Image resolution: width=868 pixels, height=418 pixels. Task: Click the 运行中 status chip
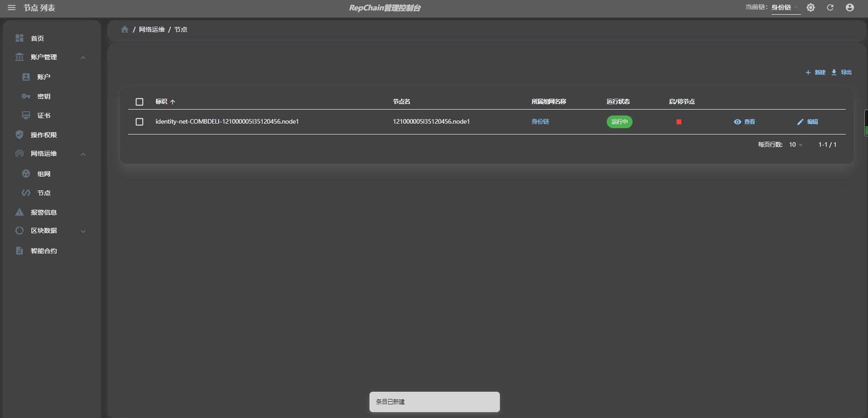point(619,122)
